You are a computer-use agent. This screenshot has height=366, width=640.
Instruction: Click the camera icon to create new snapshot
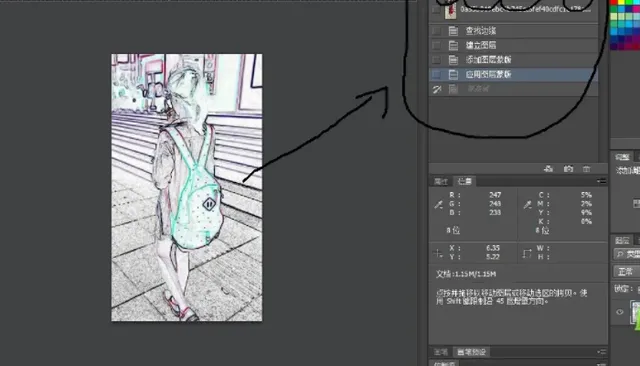568,169
